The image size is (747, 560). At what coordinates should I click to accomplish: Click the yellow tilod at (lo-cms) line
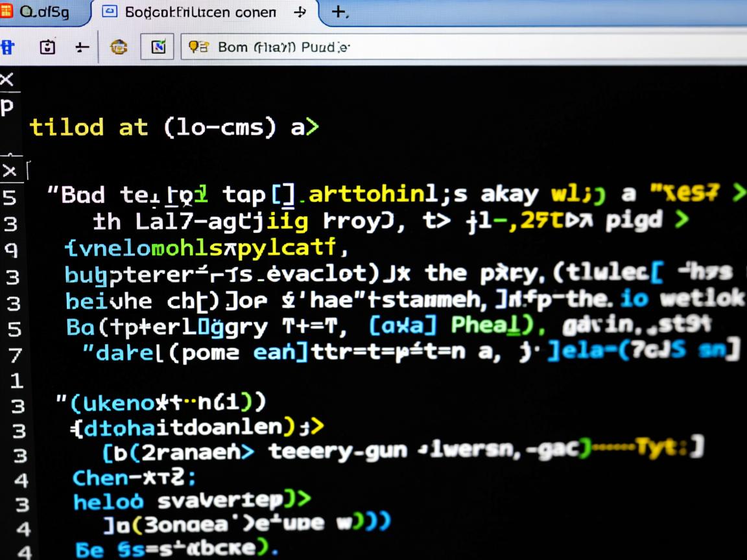[x=174, y=127]
